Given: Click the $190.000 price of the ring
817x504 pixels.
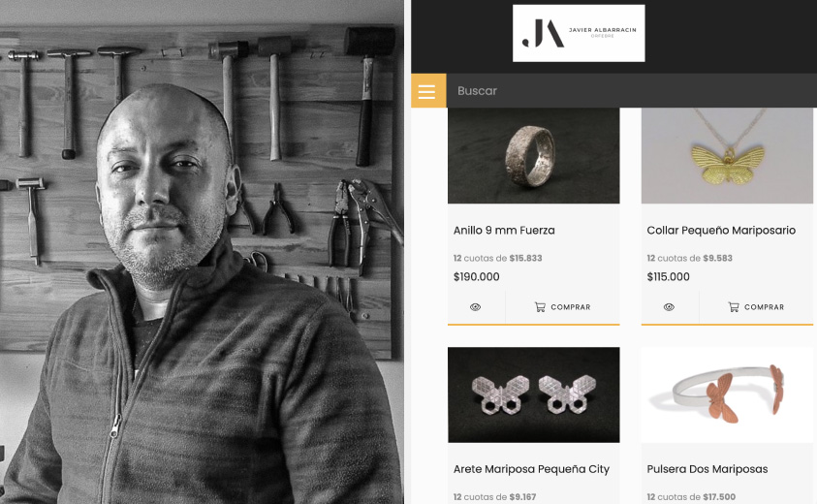Looking at the screenshot, I should click(x=476, y=277).
